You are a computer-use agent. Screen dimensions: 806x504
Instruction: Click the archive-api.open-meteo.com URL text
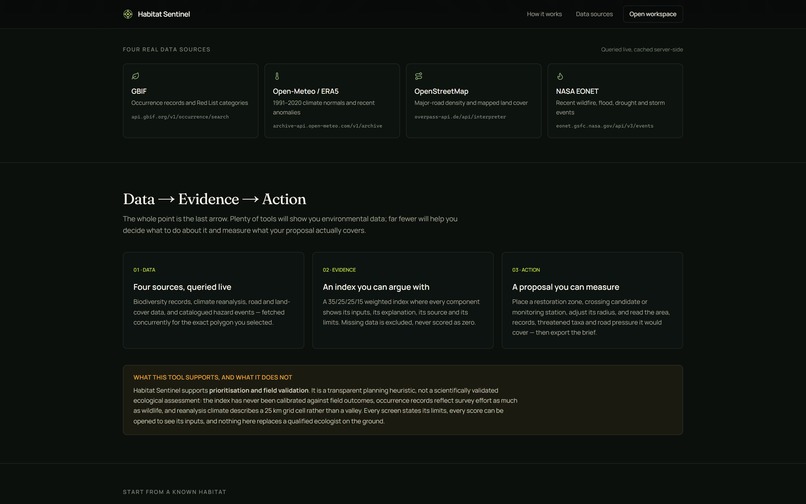coord(327,126)
